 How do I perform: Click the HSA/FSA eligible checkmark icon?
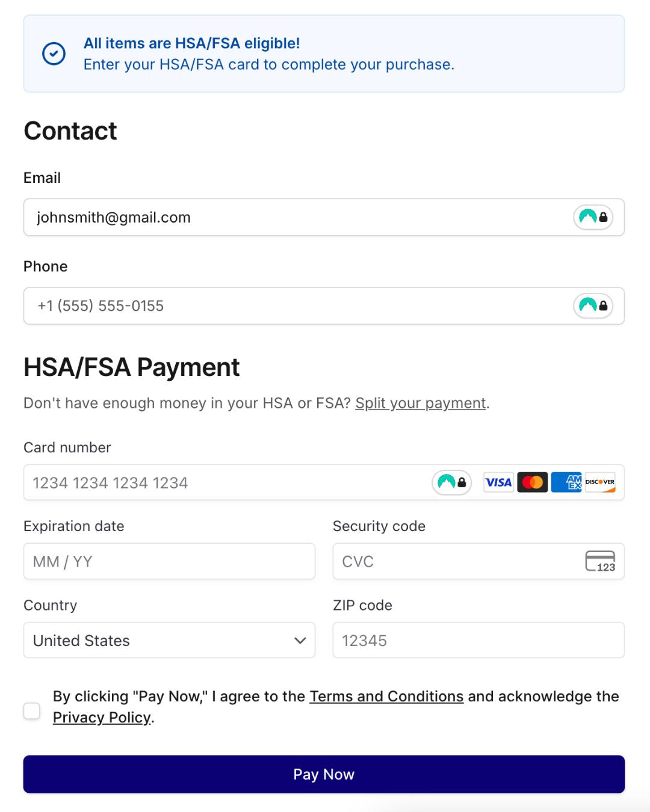click(x=54, y=54)
